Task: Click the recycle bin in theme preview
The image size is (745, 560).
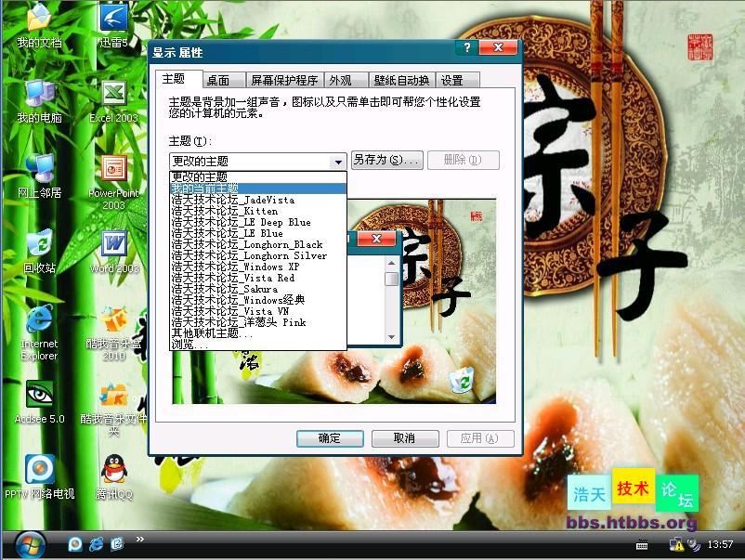Action: pos(462,380)
